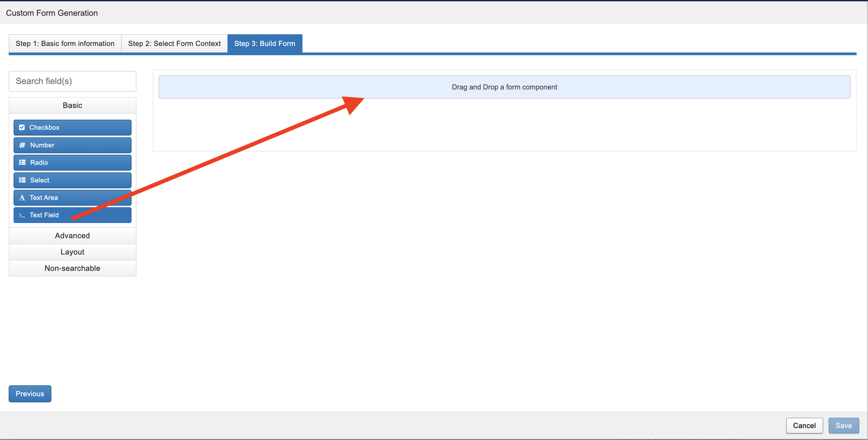Click the hash icon on the Number component
The image size is (868, 440).
(22, 145)
